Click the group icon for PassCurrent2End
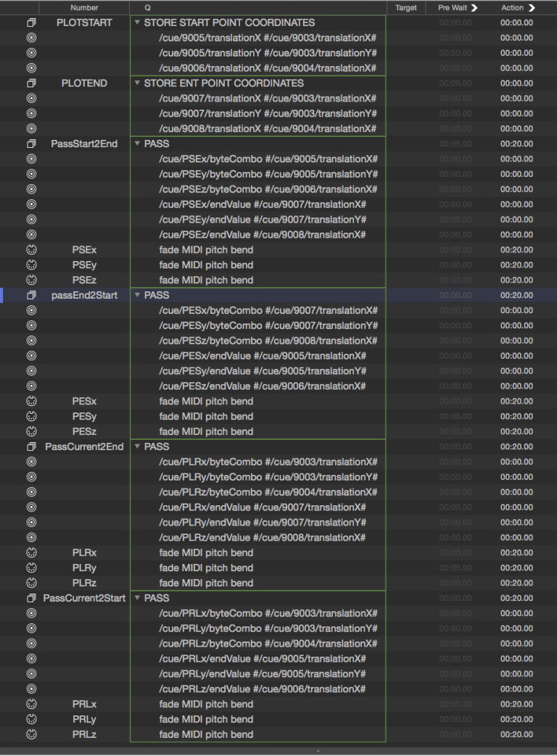The width and height of the screenshot is (557, 756). pos(31,447)
